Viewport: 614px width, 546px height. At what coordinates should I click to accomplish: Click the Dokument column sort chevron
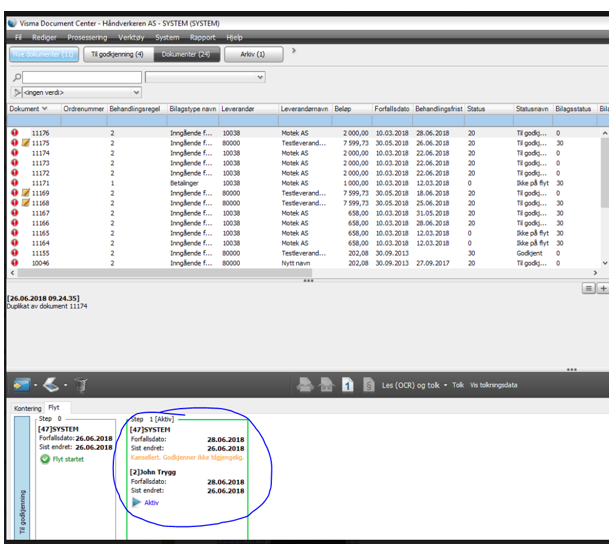point(44,108)
